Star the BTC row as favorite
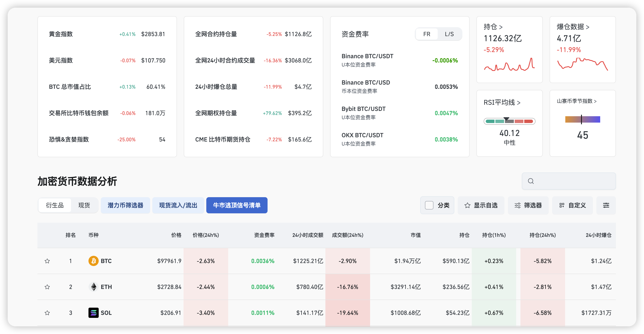The width and height of the screenshot is (644, 334). (x=47, y=261)
